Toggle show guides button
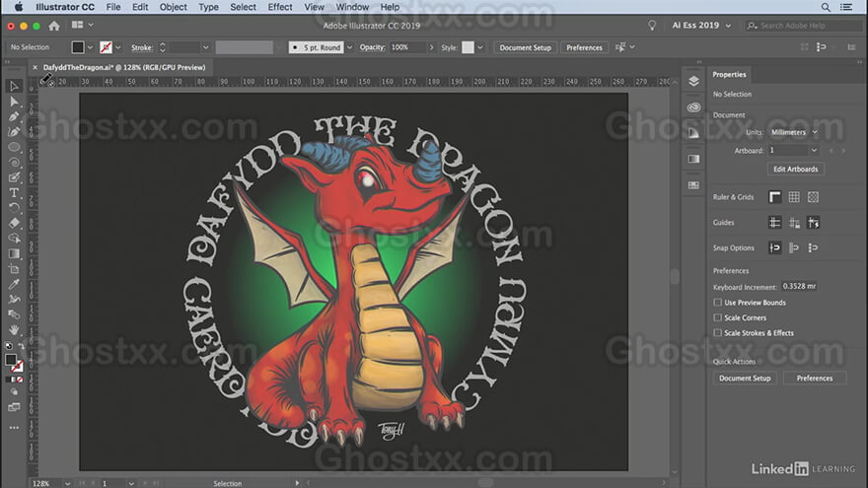This screenshot has height=488, width=868. click(775, 223)
